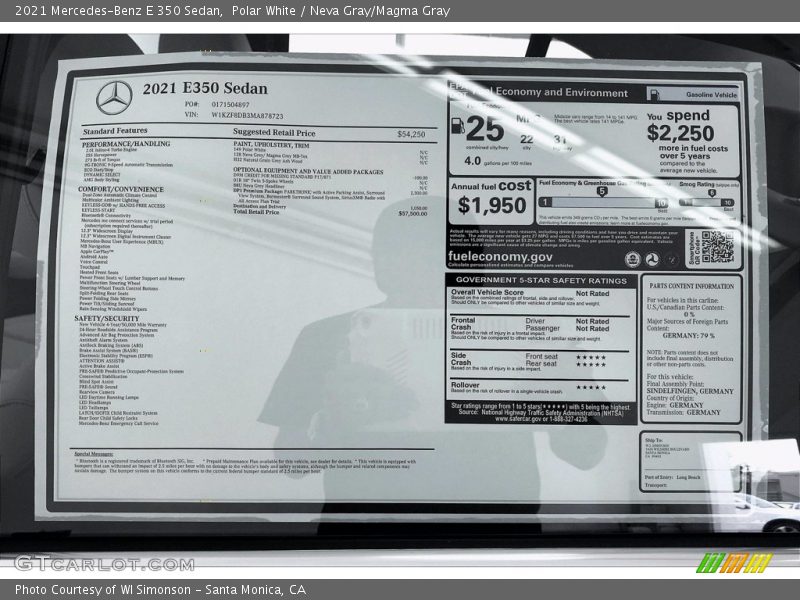Click the Smog Rating slider bar
Viewport: 800px width, 600px height.
(707, 203)
